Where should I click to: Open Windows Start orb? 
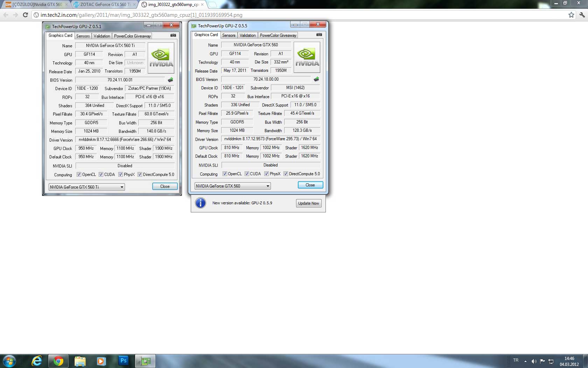tap(9, 361)
